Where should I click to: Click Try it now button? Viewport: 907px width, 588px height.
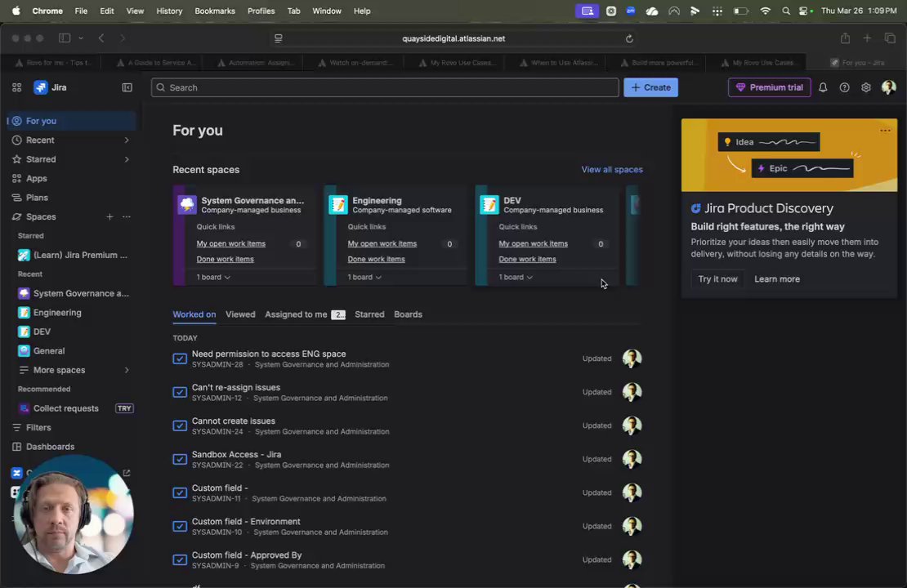717,278
